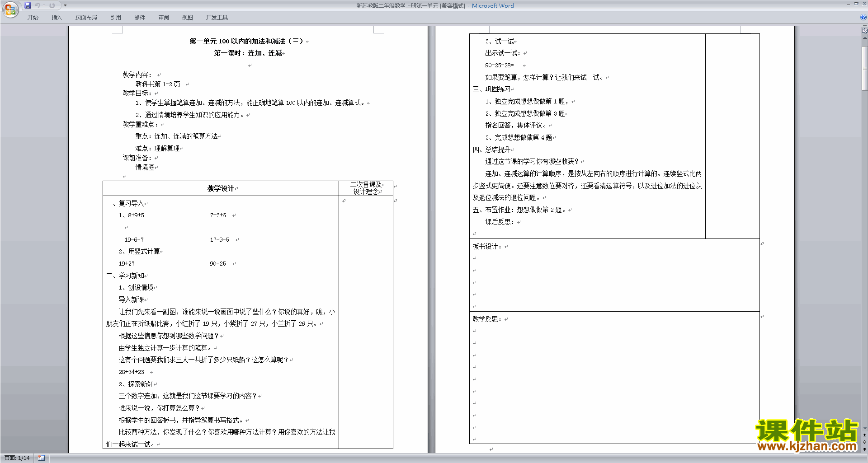Click the heading 第一单元 100以内的加法和减法(三)

coord(246,41)
